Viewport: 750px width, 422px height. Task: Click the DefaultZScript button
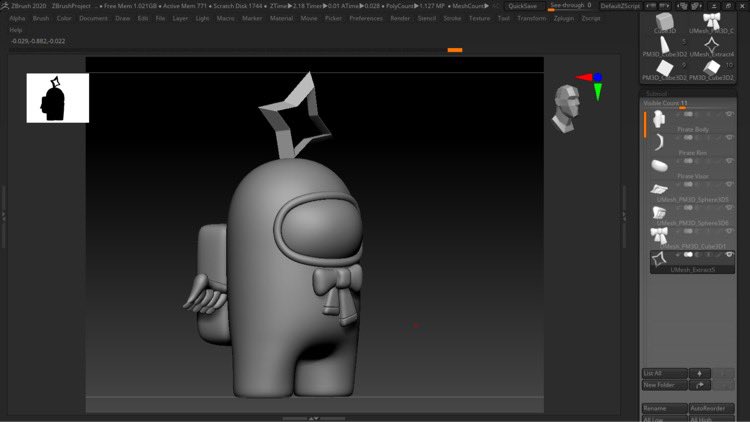click(x=620, y=6)
